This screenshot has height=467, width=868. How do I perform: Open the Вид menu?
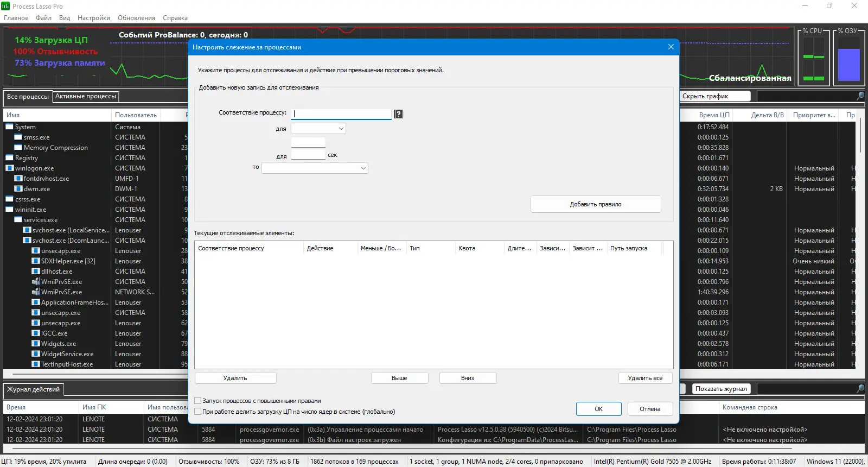coord(65,18)
